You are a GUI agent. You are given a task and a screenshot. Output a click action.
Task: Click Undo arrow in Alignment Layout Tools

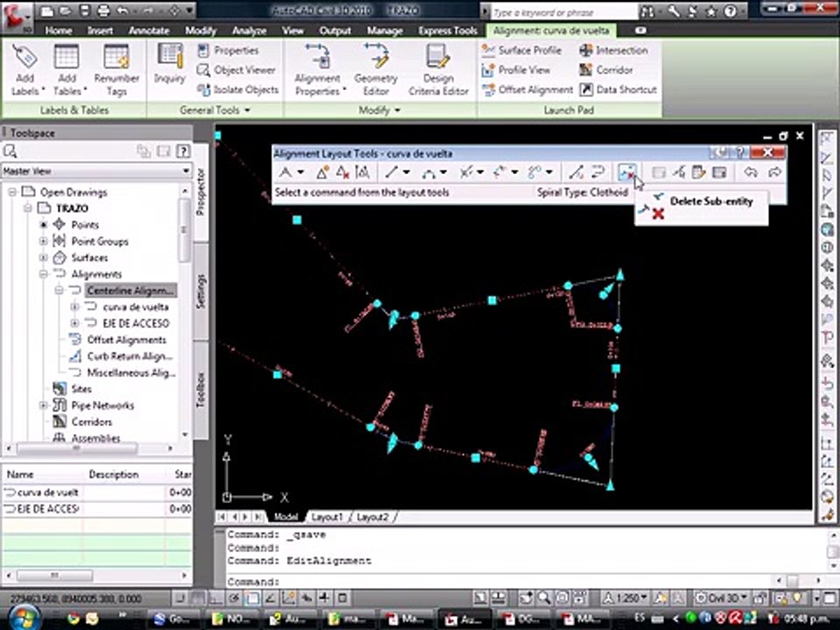751,172
